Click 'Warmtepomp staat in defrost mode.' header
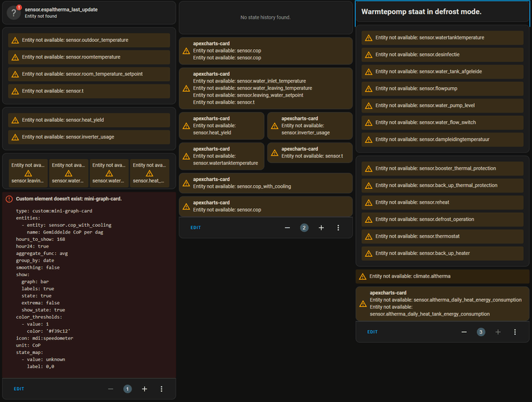532x402 pixels. point(442,12)
